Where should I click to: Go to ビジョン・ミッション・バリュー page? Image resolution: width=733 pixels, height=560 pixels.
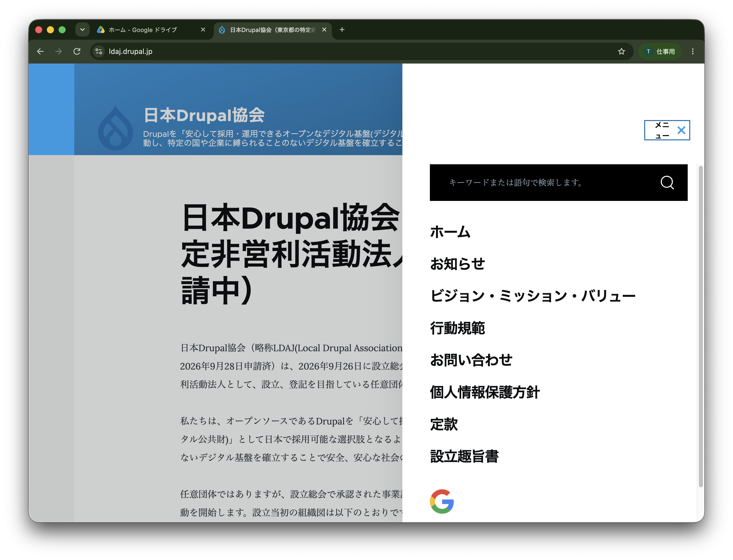(533, 296)
